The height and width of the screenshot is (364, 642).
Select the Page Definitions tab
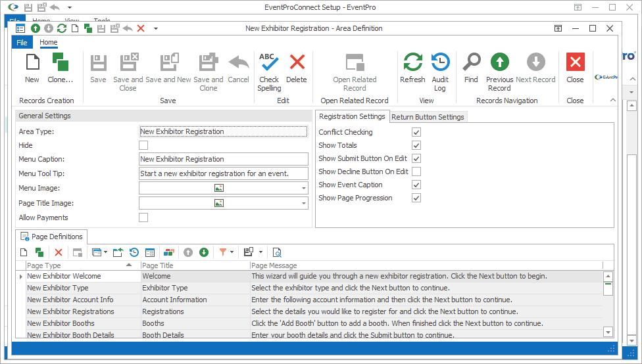[x=51, y=237]
